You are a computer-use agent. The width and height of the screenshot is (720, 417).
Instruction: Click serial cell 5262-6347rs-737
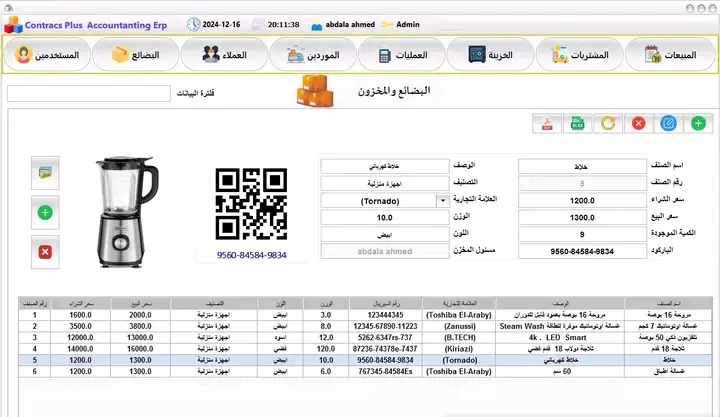pos(386,338)
